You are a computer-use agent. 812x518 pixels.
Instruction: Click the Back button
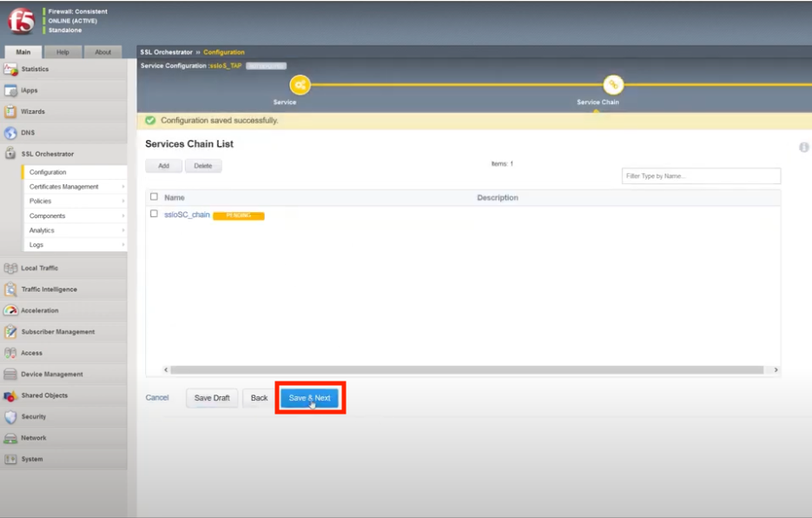coord(259,398)
